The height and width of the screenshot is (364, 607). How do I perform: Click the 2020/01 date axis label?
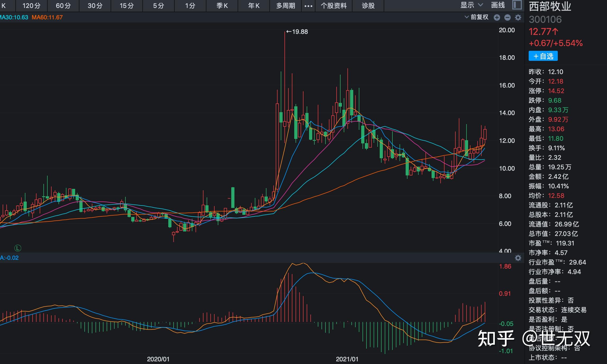point(158,359)
